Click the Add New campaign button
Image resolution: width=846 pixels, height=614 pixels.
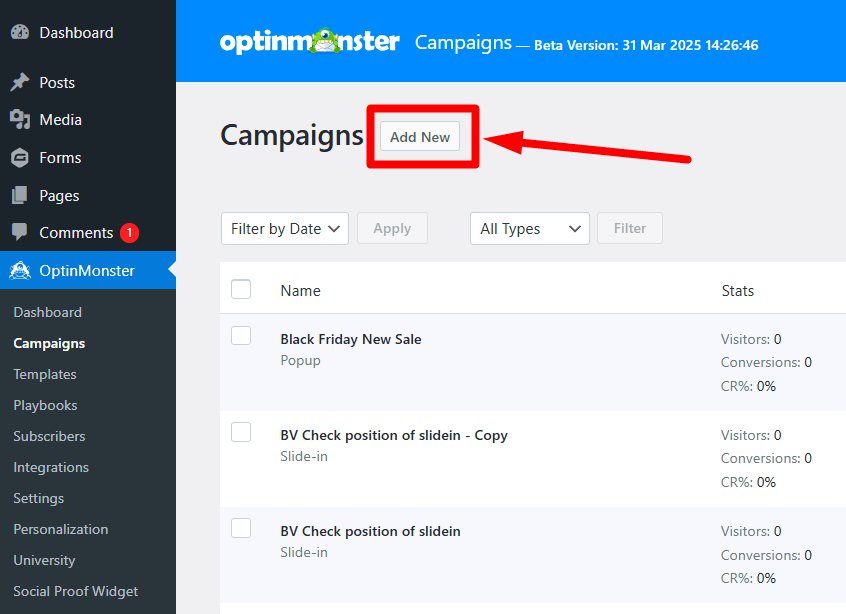click(419, 137)
